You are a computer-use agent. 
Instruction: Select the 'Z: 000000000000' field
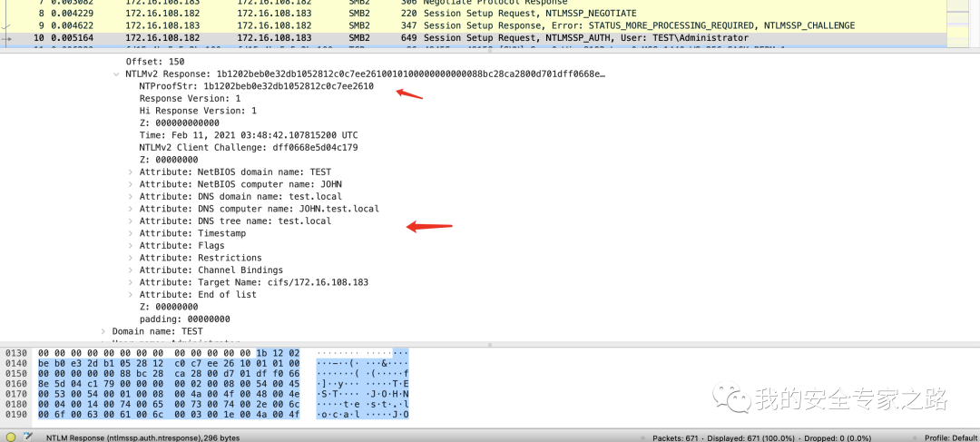(x=180, y=123)
